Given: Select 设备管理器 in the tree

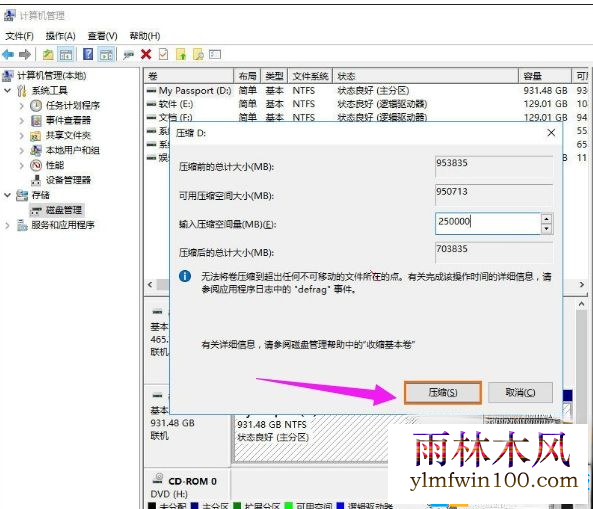Looking at the screenshot, I should [x=68, y=180].
